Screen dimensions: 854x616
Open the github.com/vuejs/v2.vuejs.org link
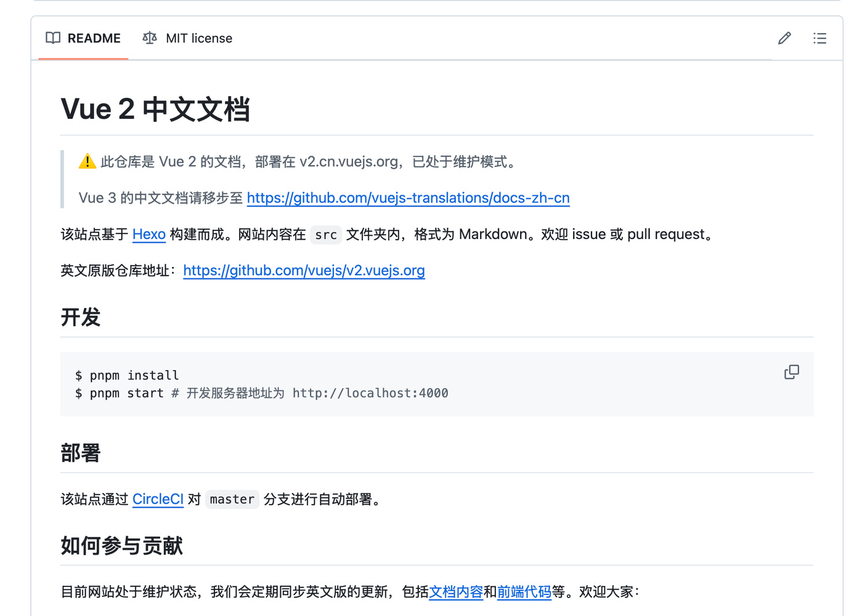304,270
